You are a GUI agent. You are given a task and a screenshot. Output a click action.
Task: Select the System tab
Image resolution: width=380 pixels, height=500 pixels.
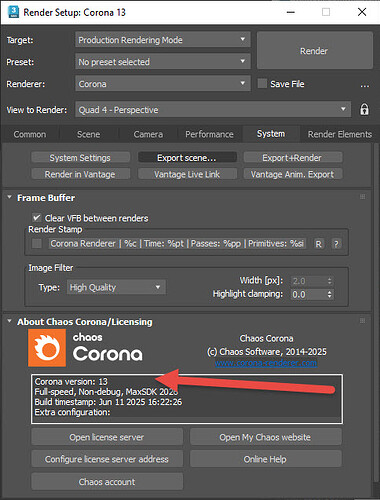pos(271,134)
